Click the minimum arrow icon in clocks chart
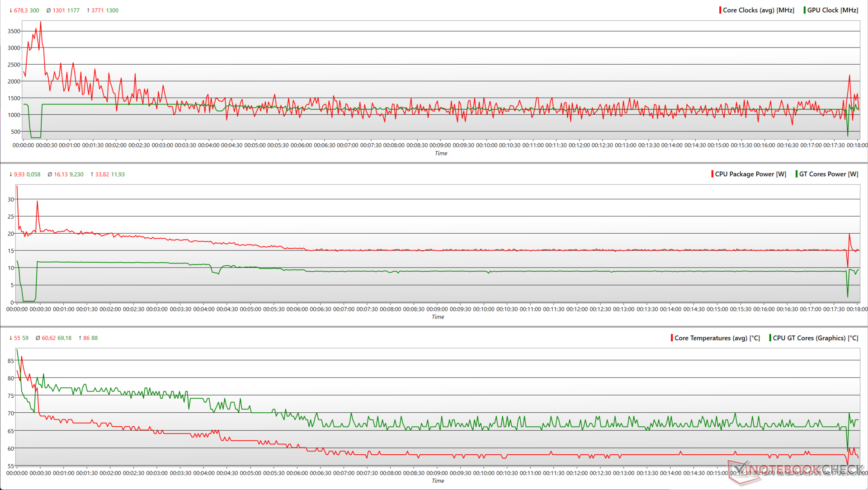The image size is (868, 490). [11, 10]
